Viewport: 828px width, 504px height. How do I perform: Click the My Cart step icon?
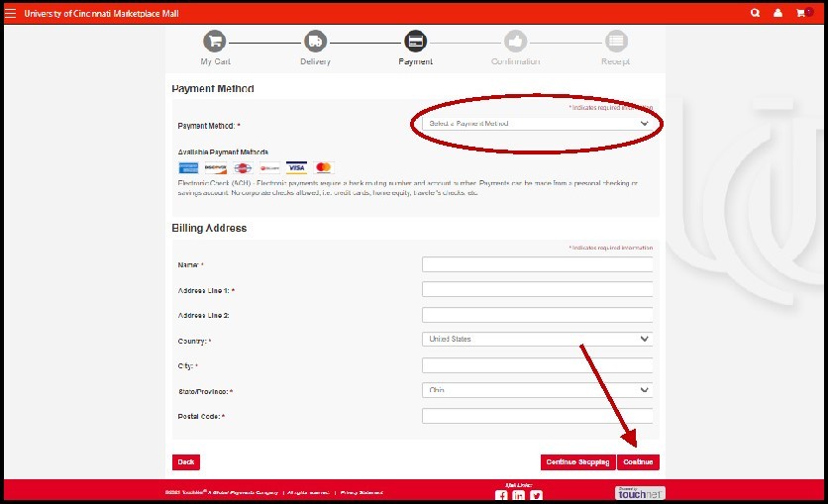pyautogui.click(x=215, y=42)
